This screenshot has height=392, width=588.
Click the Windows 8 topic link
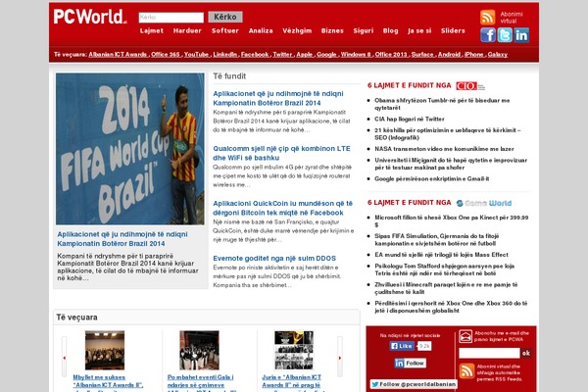click(x=356, y=55)
